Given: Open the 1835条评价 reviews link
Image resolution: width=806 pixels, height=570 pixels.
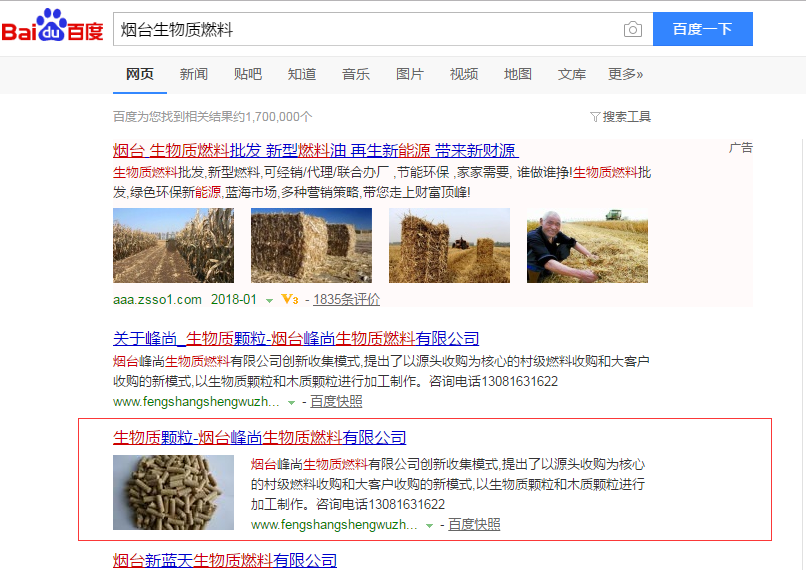Looking at the screenshot, I should pos(346,299).
